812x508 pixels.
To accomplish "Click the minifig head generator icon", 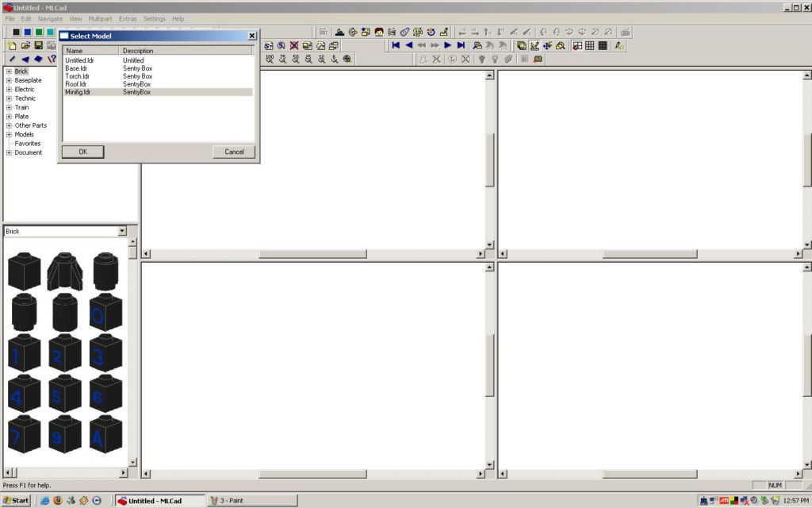I will 379,33.
